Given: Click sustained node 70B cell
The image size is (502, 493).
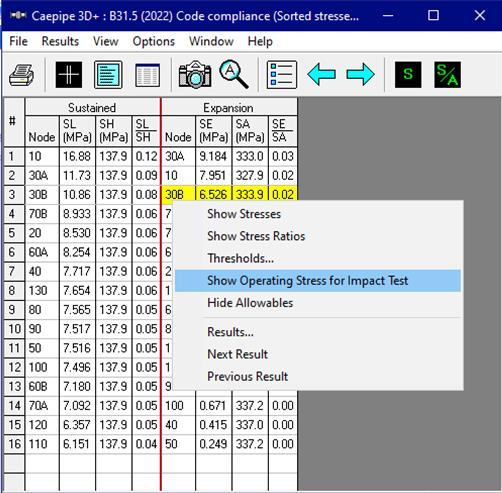Looking at the screenshot, I should (x=42, y=214).
